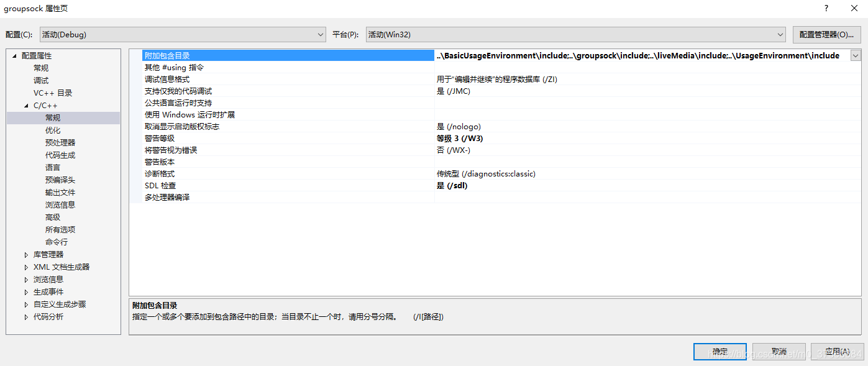Select the XML 文档生成器 tree label

click(62, 267)
